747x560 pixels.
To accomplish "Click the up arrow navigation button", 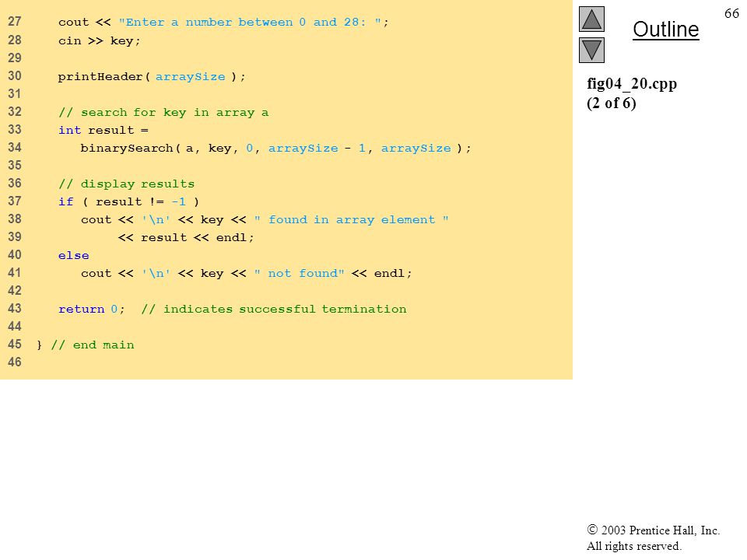I will 591,19.
